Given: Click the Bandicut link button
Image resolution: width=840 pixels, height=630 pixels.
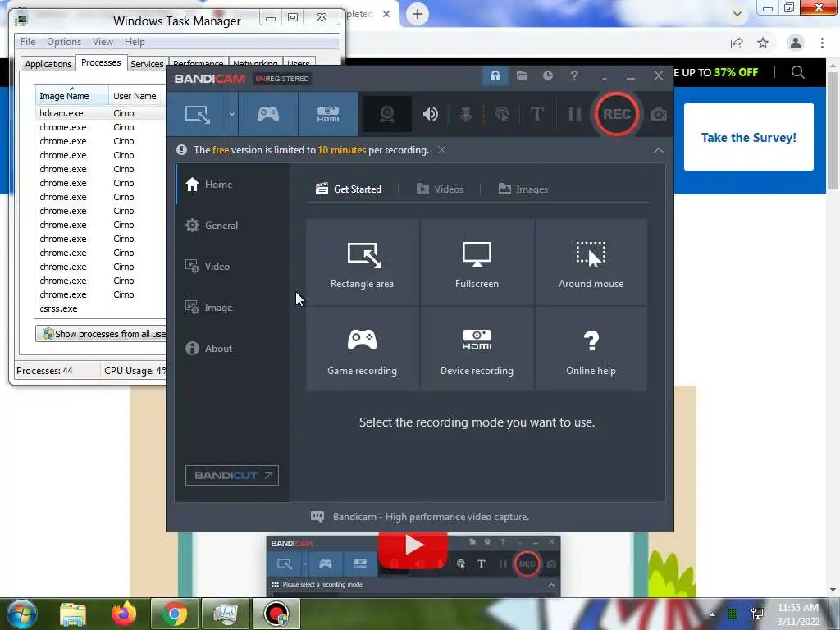Looking at the screenshot, I should click(x=232, y=475).
